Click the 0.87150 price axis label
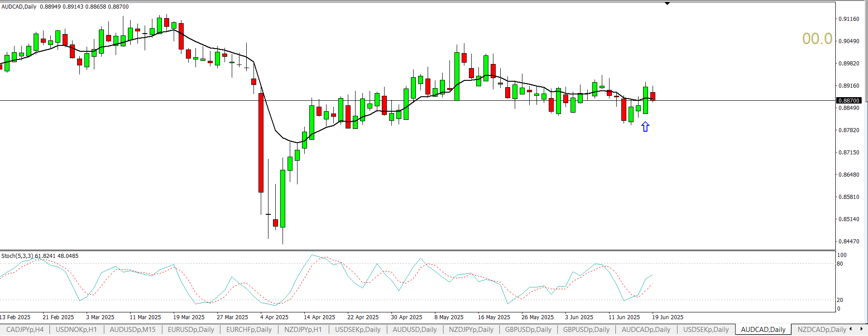Viewport: 868px width, 336px height. (x=848, y=153)
